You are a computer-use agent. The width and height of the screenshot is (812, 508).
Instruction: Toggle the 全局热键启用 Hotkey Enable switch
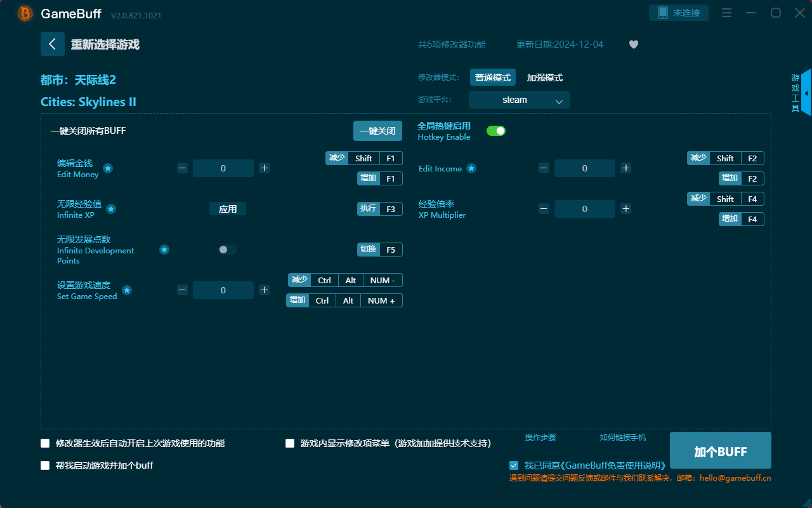(x=496, y=131)
